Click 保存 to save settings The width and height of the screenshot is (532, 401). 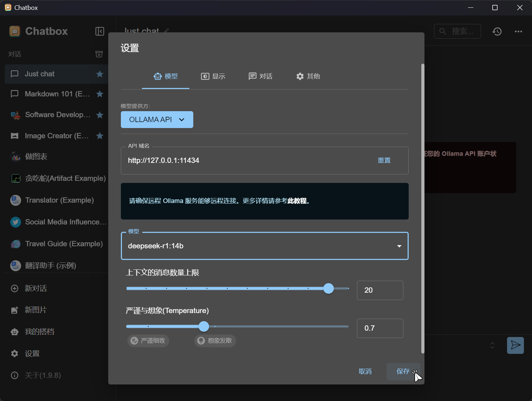[x=403, y=371]
